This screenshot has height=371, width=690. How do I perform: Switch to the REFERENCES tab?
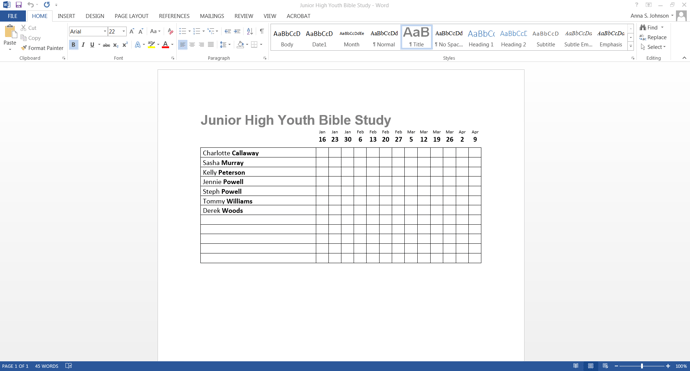[174, 16]
